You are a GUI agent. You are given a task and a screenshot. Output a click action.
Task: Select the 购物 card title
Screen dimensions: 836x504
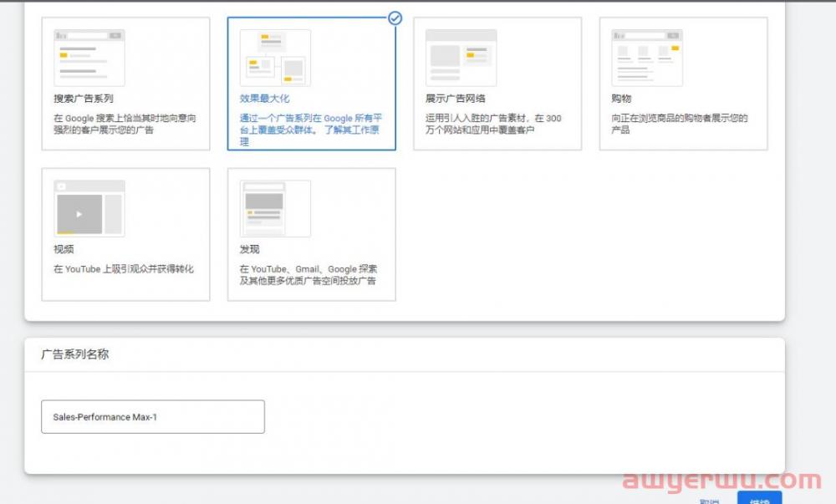[x=621, y=99]
